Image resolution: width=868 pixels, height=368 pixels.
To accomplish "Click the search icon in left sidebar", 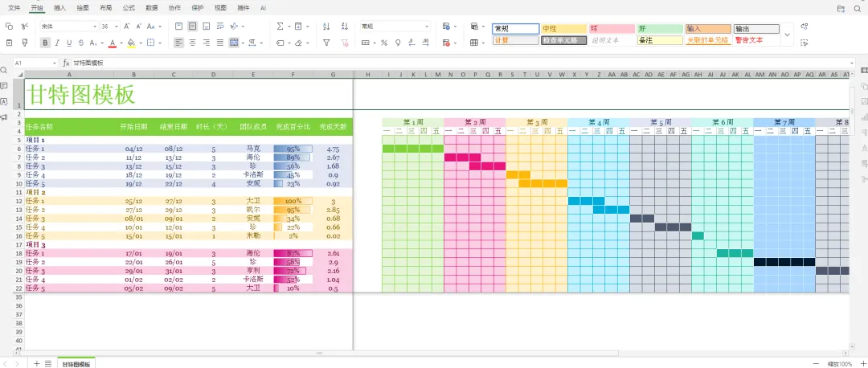I will tap(4, 70).
